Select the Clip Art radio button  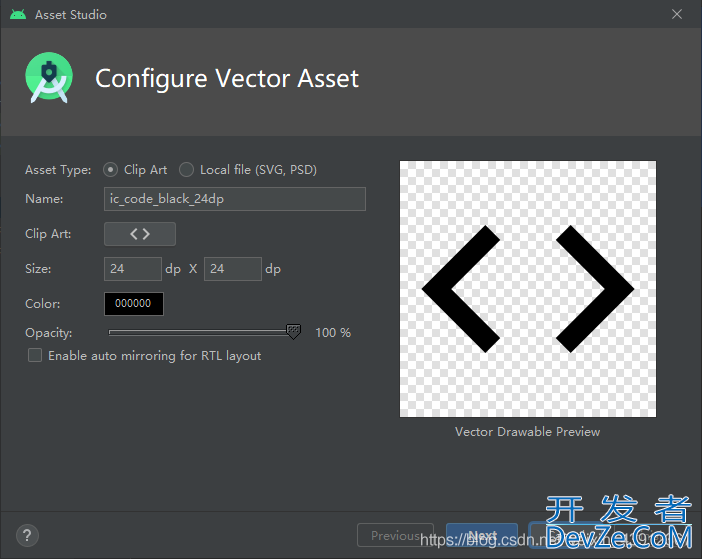(110, 170)
